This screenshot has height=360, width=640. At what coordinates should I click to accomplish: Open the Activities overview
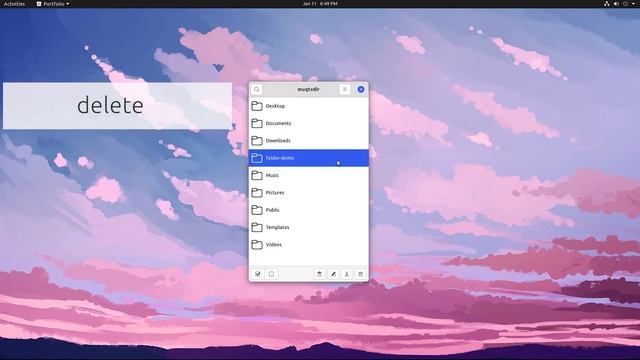coord(14,4)
